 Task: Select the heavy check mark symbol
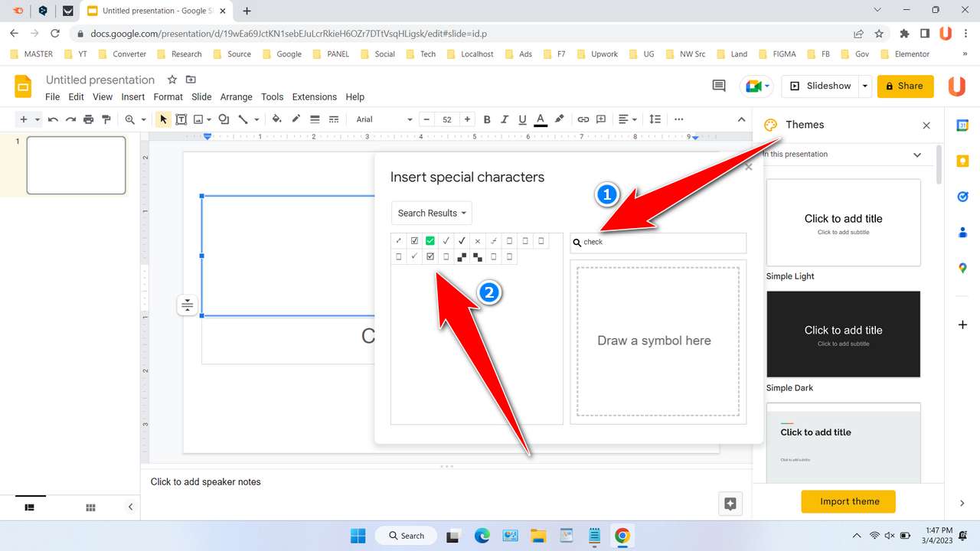[461, 240]
